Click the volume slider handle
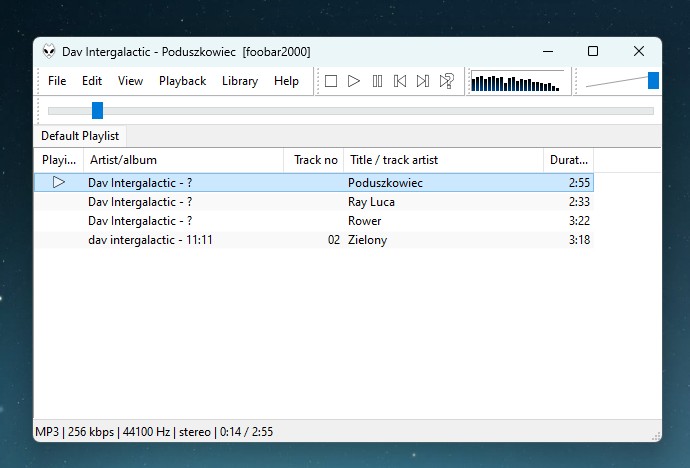The width and height of the screenshot is (690, 468). click(x=653, y=80)
